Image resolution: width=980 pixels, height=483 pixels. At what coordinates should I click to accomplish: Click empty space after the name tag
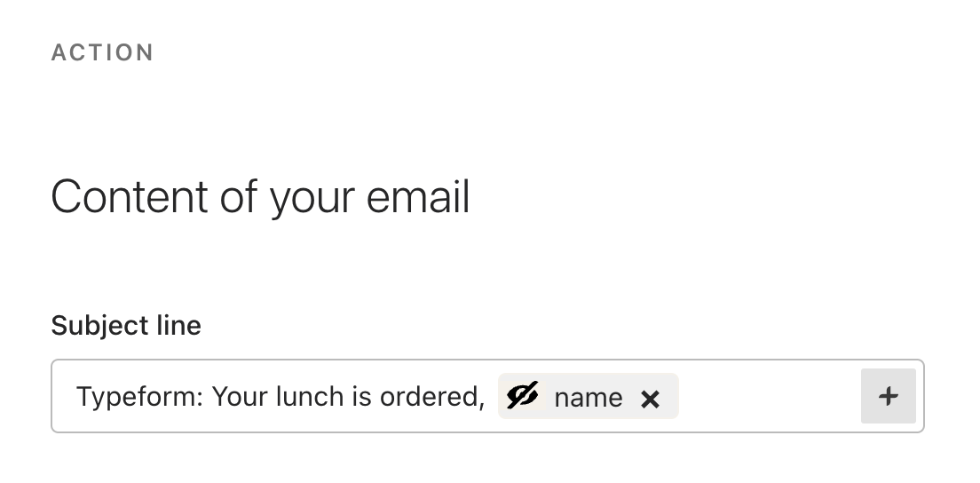click(x=769, y=395)
